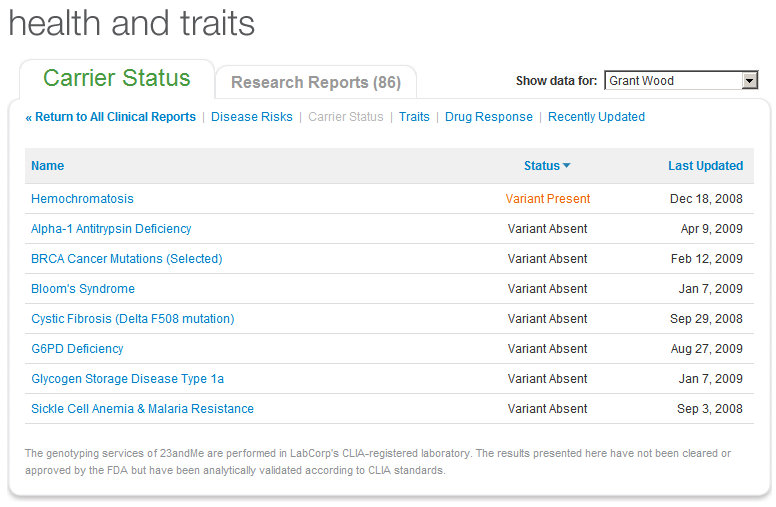
Task: Open Cystic Fibrosis (Delta F508 mutation) report
Action: [133, 318]
